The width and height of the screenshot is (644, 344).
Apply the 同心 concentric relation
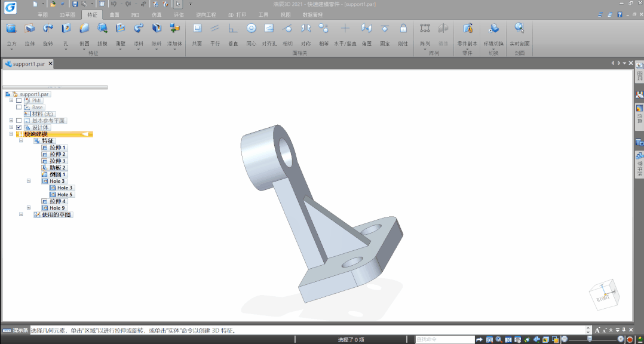[x=251, y=35]
